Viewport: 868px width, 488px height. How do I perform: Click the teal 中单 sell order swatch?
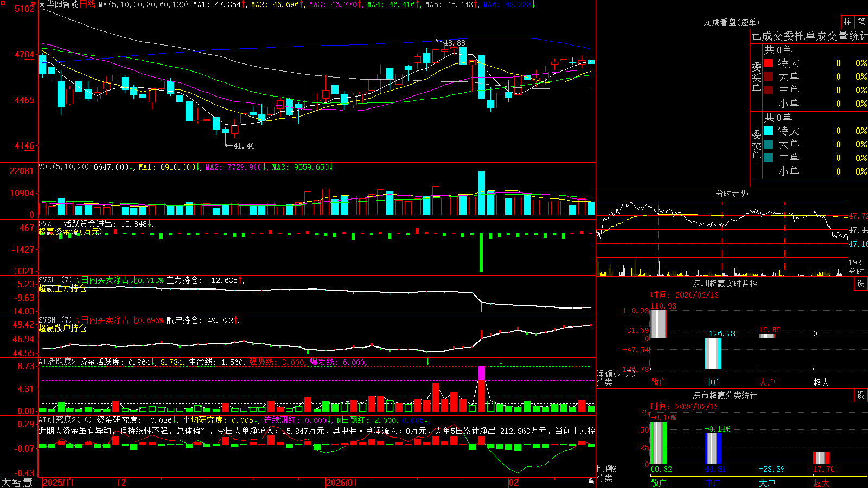point(768,158)
